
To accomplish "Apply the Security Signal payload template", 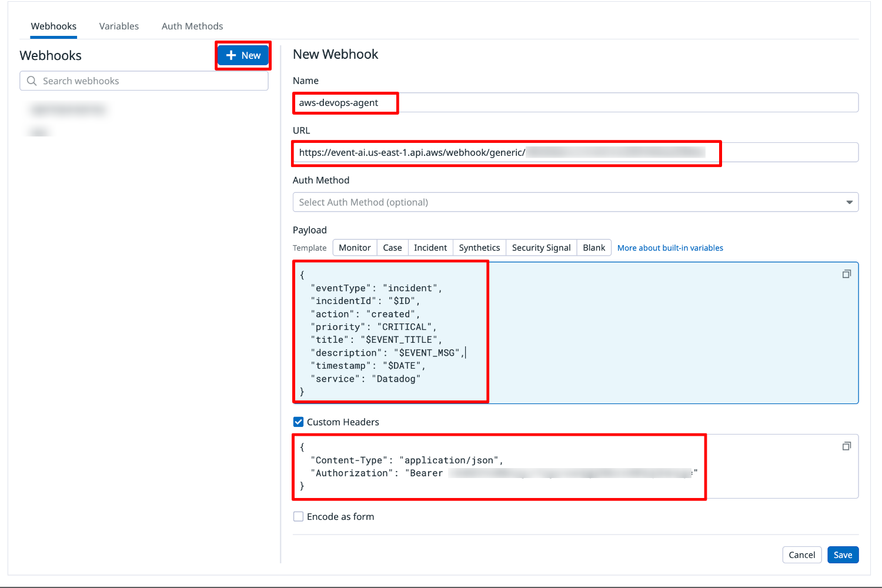I will click(541, 248).
